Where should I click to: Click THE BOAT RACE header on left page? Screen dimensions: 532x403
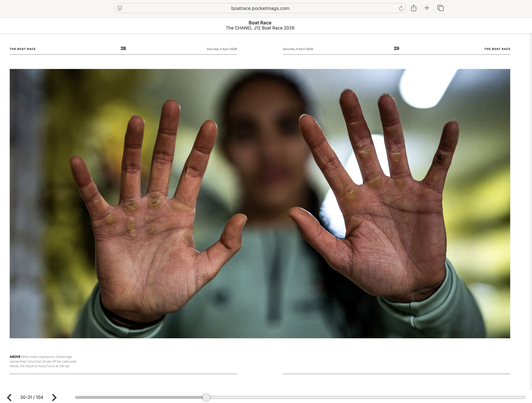[x=23, y=49]
